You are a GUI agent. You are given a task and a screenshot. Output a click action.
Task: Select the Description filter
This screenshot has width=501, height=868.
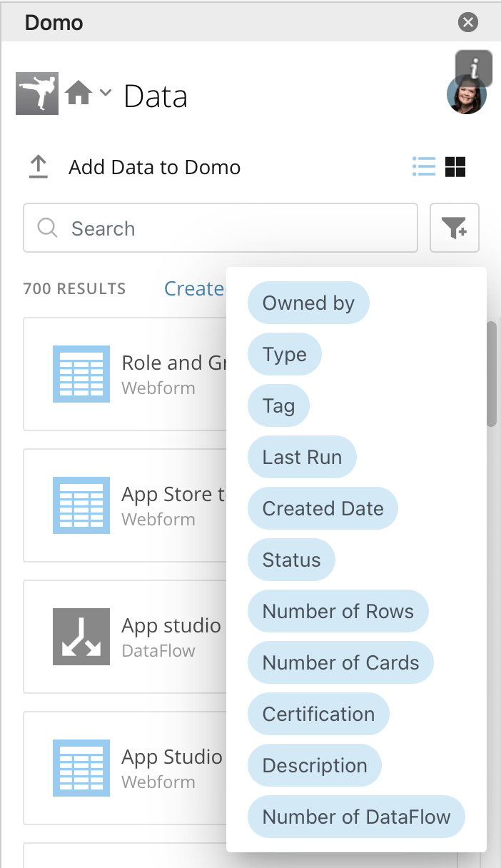315,766
